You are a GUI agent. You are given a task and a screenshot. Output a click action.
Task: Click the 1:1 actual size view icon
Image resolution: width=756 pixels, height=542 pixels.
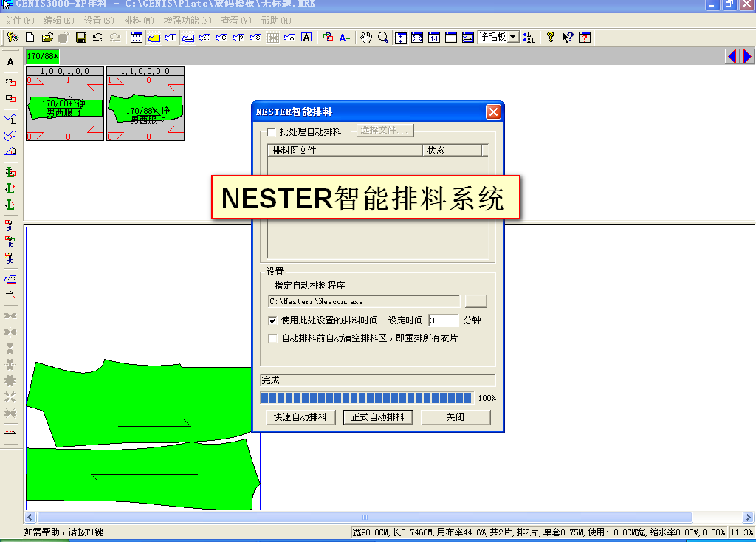[x=434, y=37]
